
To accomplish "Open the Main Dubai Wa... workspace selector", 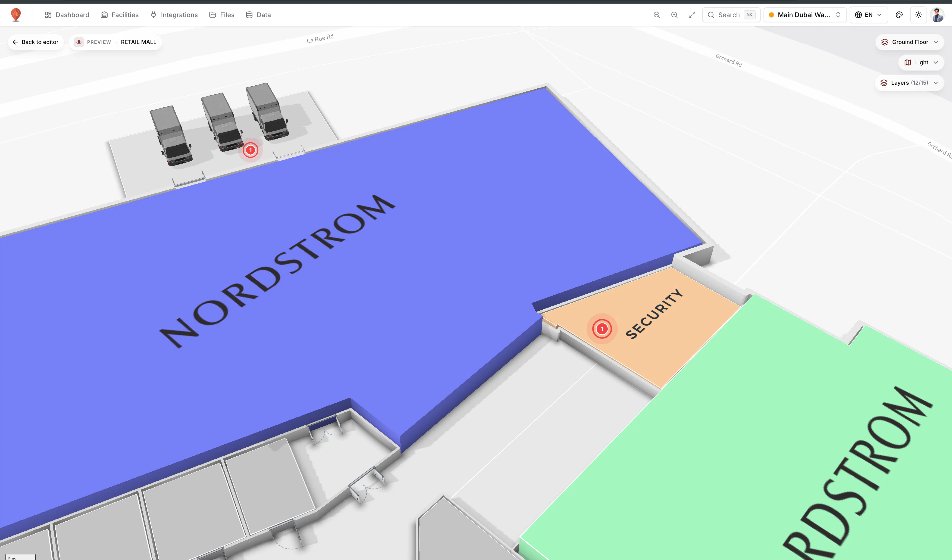I will click(805, 15).
